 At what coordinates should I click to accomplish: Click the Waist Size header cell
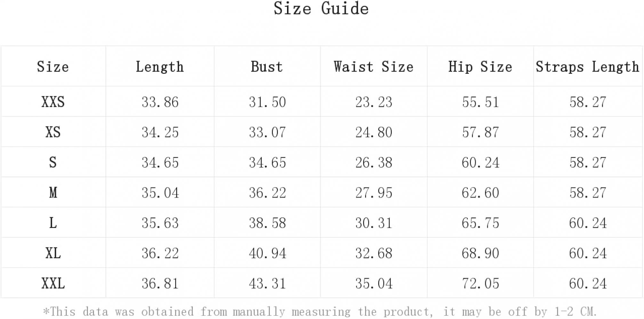[x=374, y=67]
